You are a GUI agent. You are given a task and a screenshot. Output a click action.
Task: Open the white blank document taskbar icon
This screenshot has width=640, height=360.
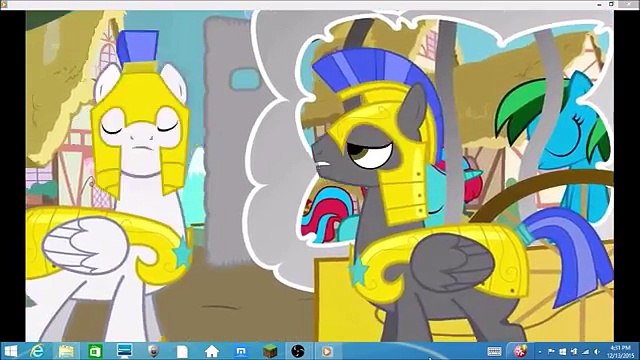tap(182, 351)
